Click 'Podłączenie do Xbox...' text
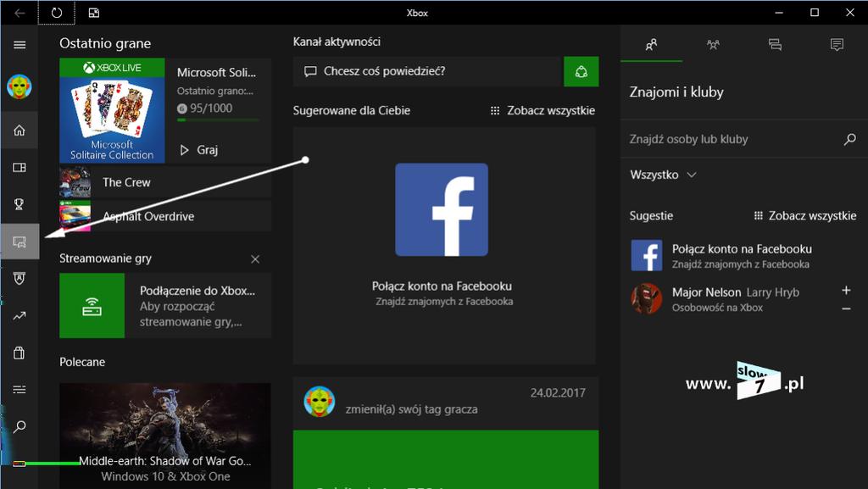868x489 pixels. (x=197, y=291)
